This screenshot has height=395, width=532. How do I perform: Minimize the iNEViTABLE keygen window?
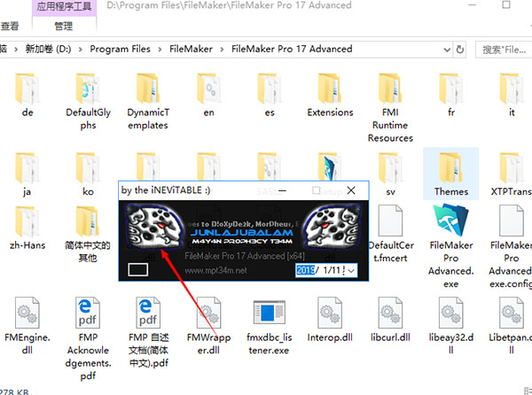coord(282,190)
